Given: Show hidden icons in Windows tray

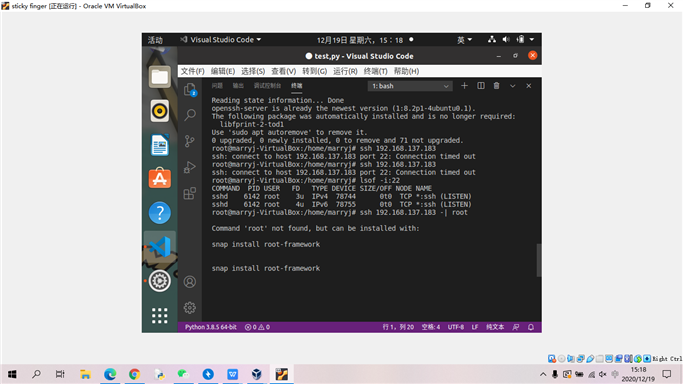Looking at the screenshot, I should [x=543, y=374].
